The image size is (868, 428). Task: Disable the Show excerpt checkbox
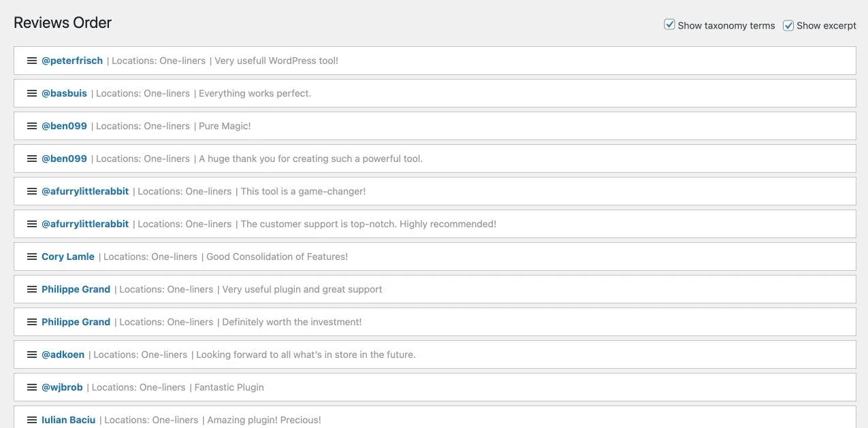[788, 25]
